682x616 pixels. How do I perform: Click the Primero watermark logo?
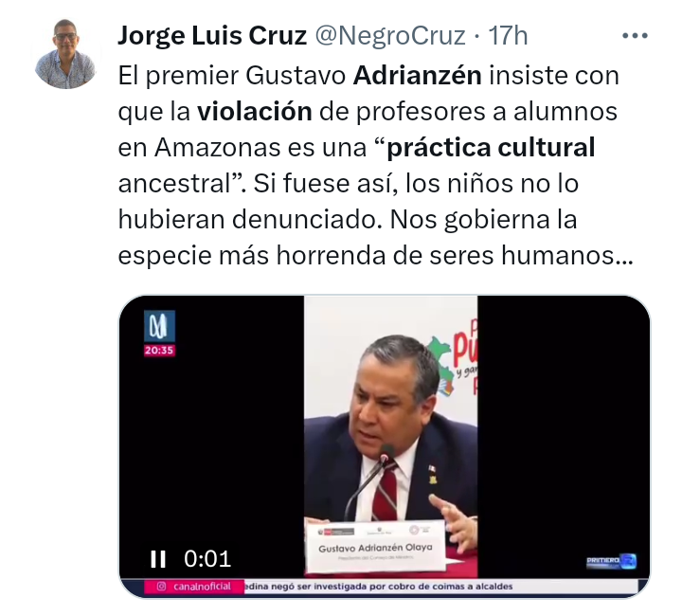612,561
